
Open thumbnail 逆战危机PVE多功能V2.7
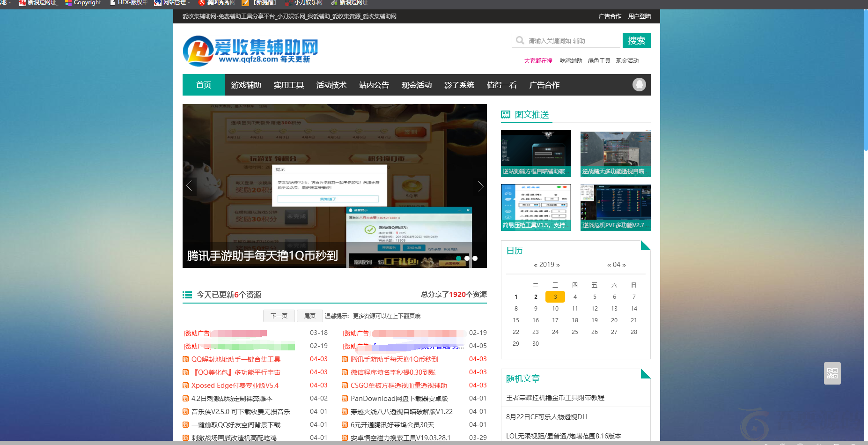(616, 207)
